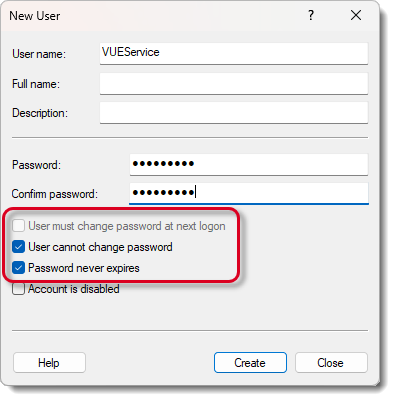
Task: Click the "Full name:" label text
Action: 36,84
